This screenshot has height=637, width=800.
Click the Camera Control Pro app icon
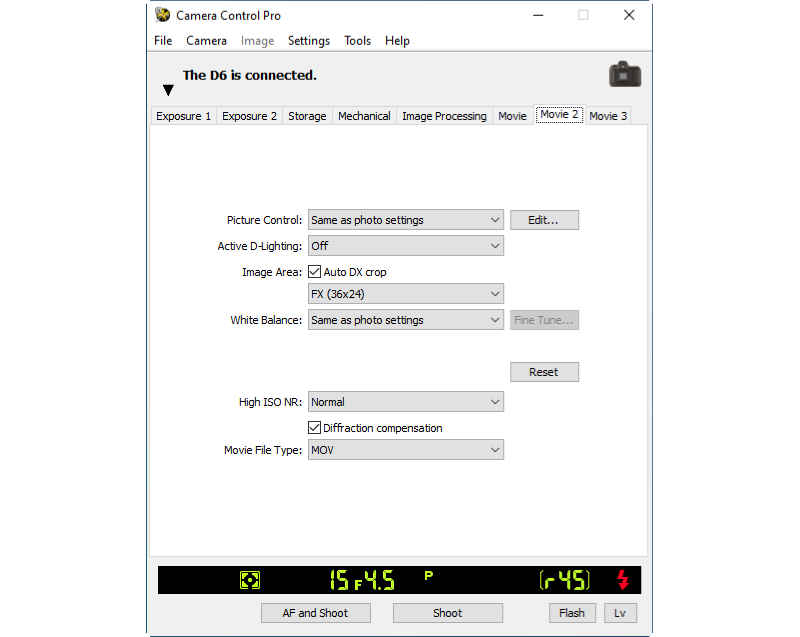pos(163,15)
